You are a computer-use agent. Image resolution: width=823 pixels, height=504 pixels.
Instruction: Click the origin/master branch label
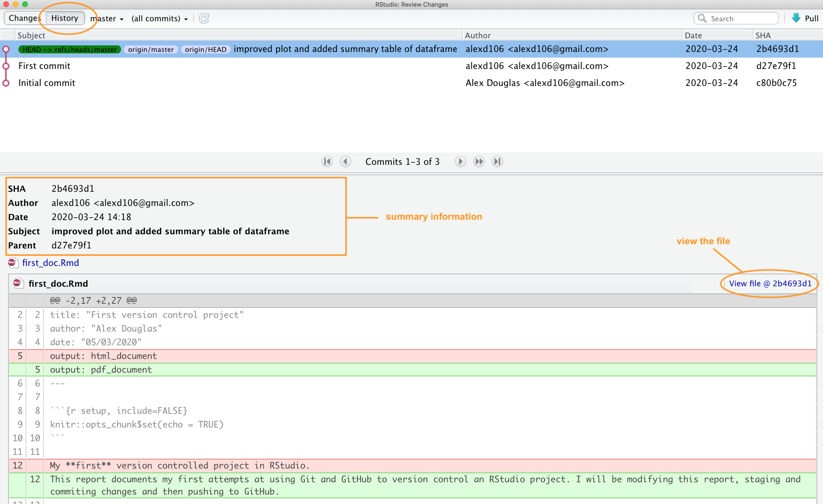pyautogui.click(x=151, y=50)
